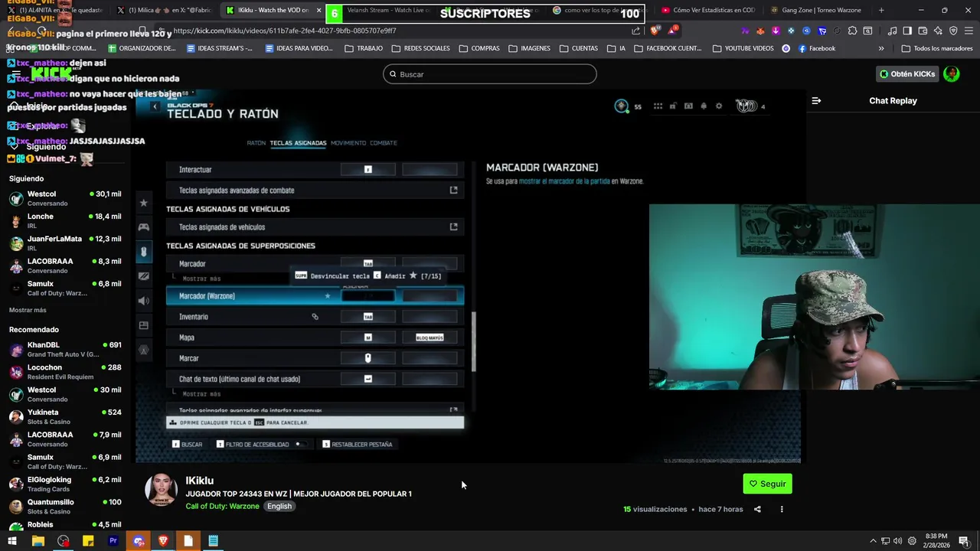The height and width of the screenshot is (551, 980).
Task: Click the back arrow beside Teclado y Ratón
Action: pyautogui.click(x=155, y=106)
